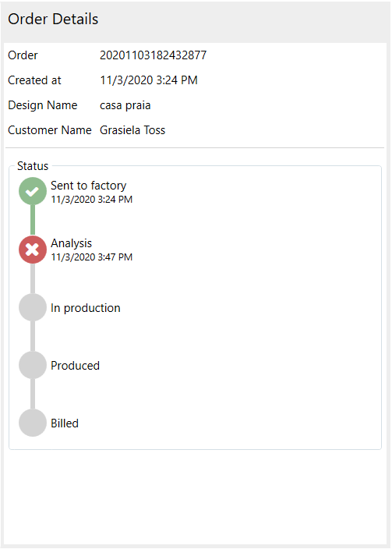
Task: Click the gray In production status circle
Action: pos(33,307)
